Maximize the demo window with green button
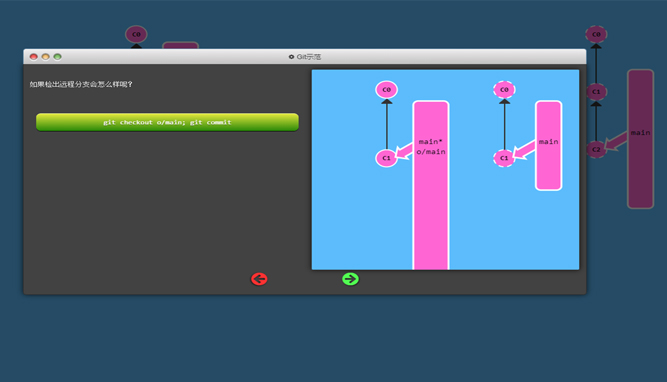The image size is (667, 382). pos(57,57)
